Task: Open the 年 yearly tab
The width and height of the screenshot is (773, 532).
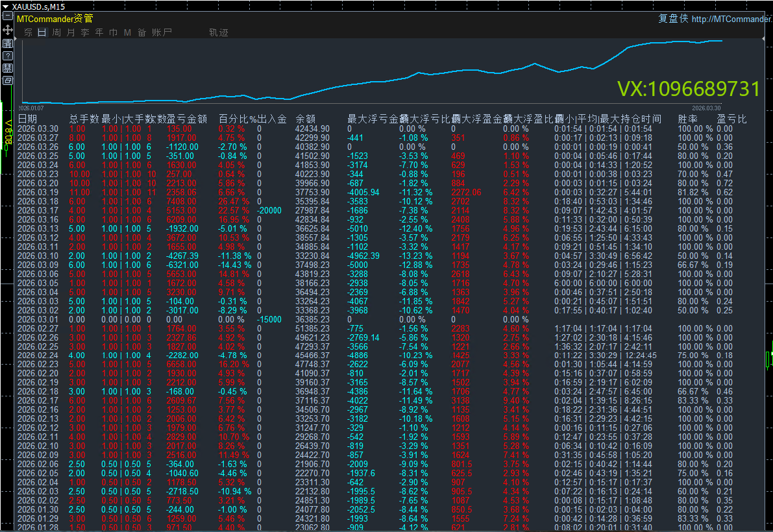Action: (x=99, y=32)
